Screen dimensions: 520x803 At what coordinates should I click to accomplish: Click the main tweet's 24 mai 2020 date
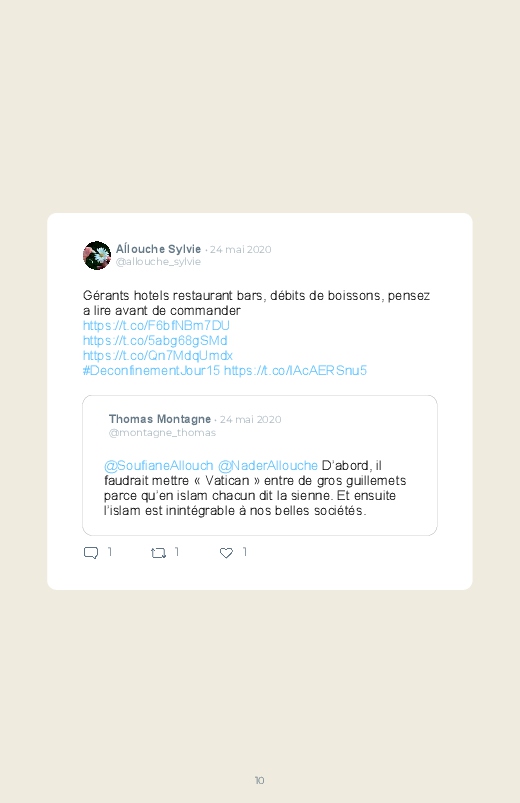pos(240,249)
